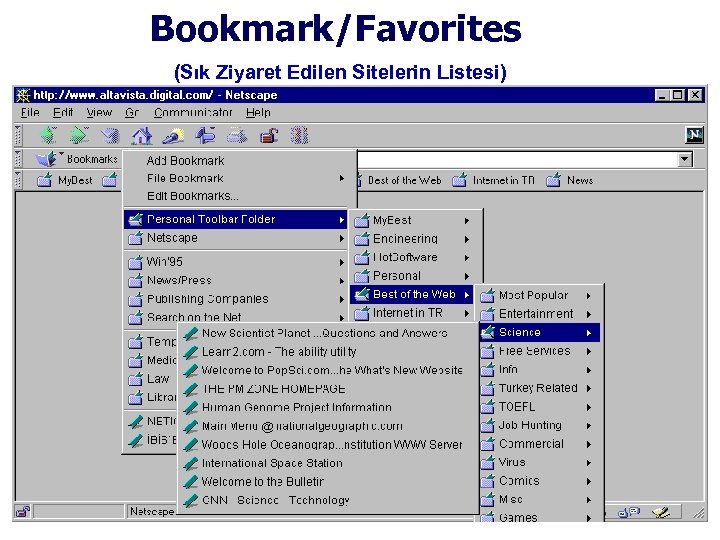This screenshot has width=720, height=540.
Task: Click the Back navigation arrow icon
Action: pyautogui.click(x=48, y=135)
